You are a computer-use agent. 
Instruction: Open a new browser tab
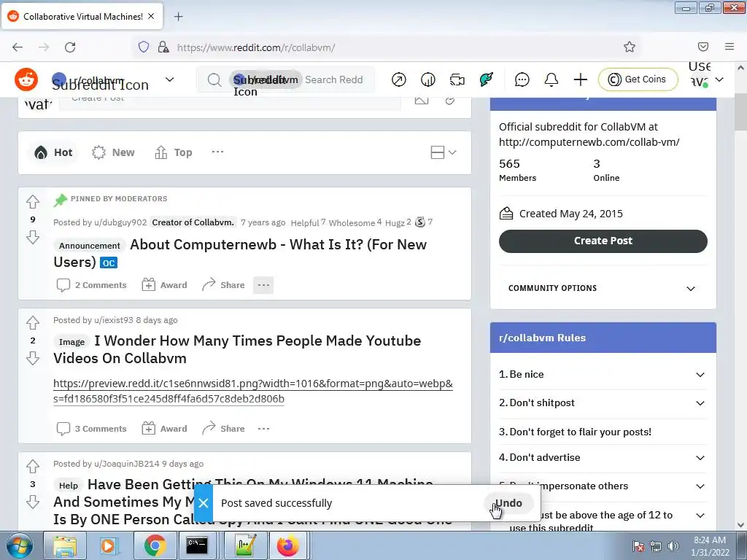point(178,17)
